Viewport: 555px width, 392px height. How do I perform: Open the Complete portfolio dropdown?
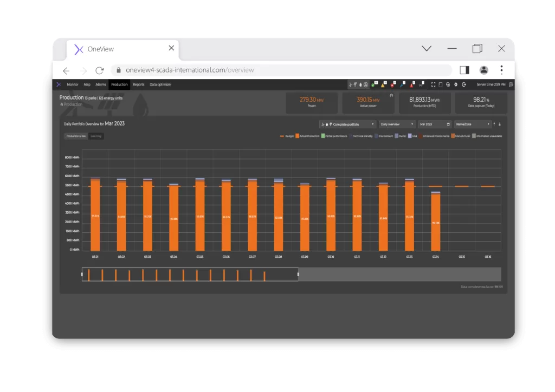[x=350, y=124]
